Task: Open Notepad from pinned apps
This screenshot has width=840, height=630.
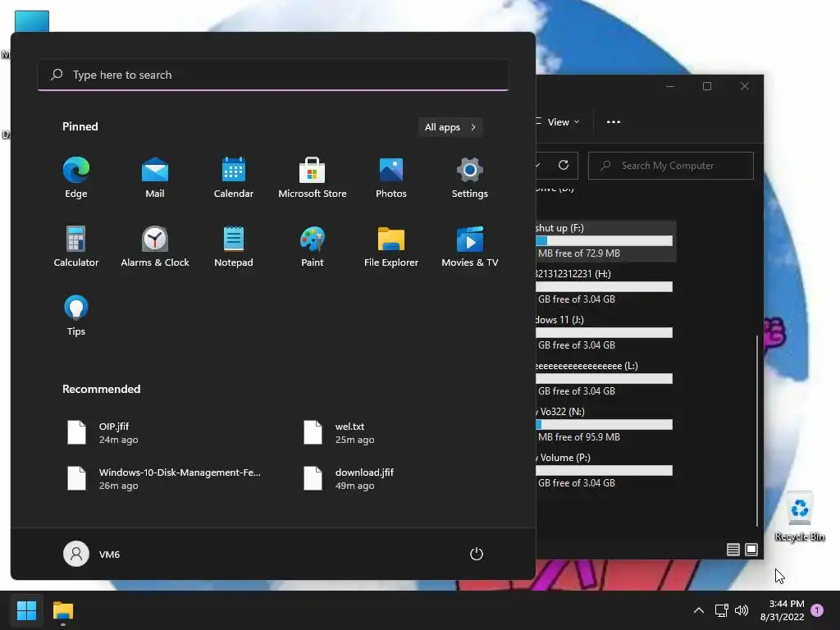Action: pyautogui.click(x=234, y=246)
